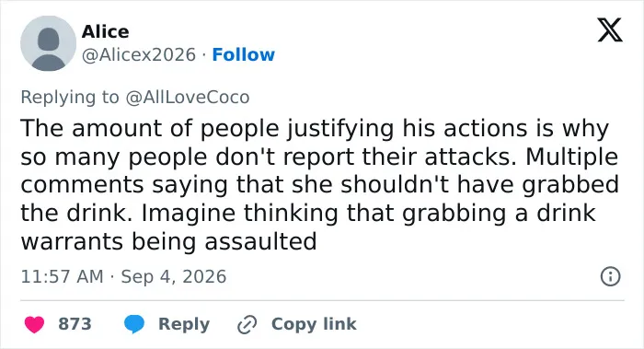
Task: Select the Copy link text
Action: point(314,324)
